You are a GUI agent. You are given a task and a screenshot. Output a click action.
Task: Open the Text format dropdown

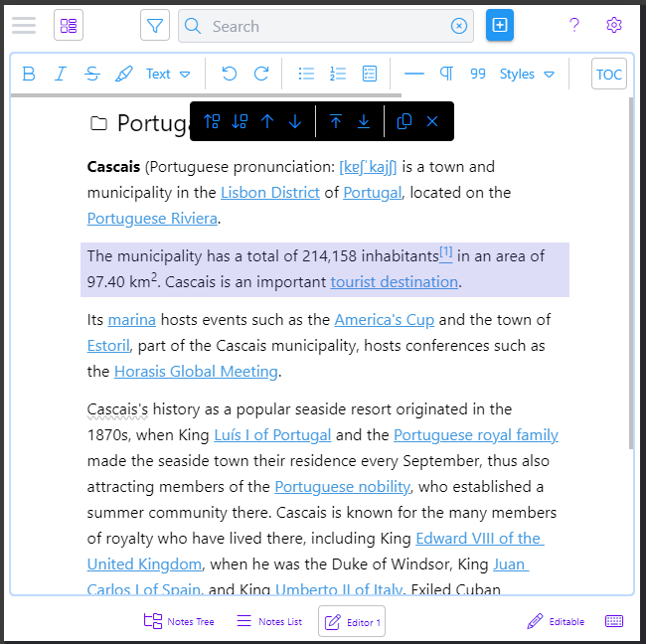tap(168, 75)
